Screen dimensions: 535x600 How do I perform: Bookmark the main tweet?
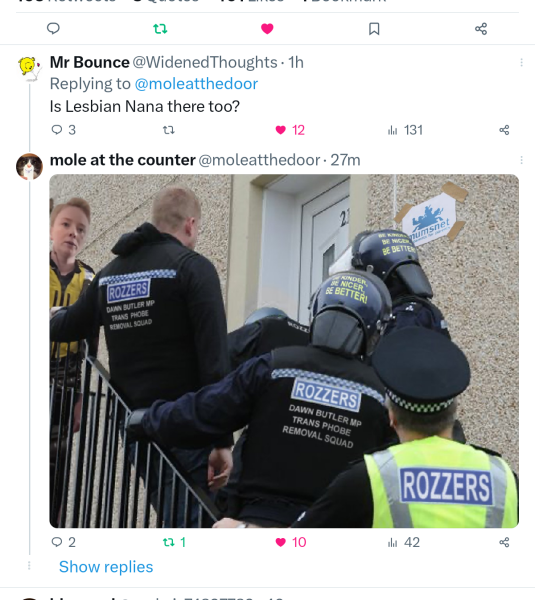[374, 29]
